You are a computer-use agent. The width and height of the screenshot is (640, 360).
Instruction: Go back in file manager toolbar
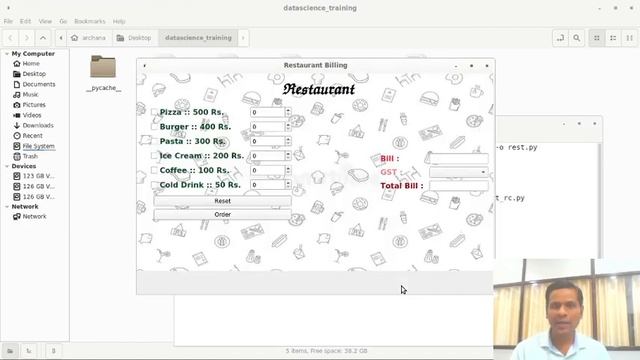[x=11, y=38]
